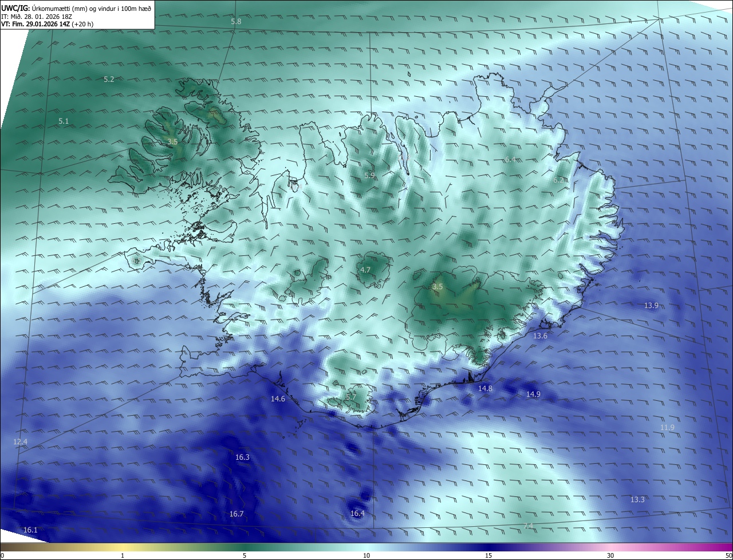The height and width of the screenshot is (560, 733).
Task: Click the 5.9 value label
Action: (369, 175)
